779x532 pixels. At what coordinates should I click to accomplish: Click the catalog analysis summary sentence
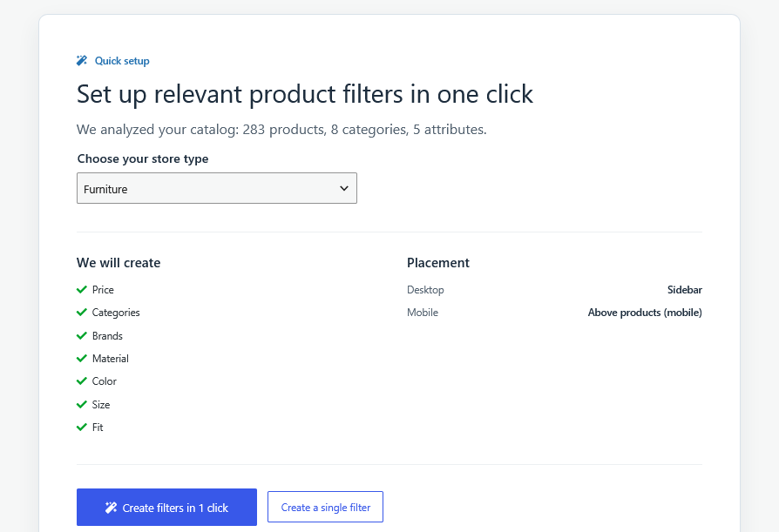pyautogui.click(x=281, y=130)
